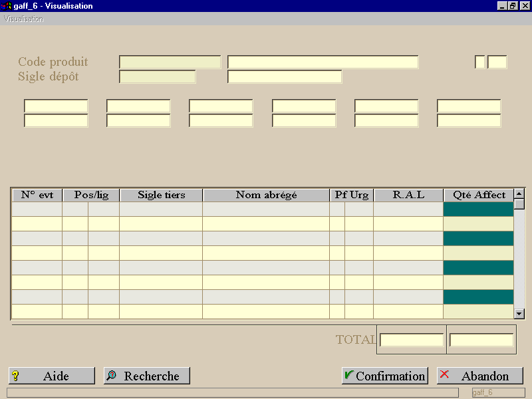The image size is (532, 399).
Task: Select the N° evt column header
Action: click(37, 195)
